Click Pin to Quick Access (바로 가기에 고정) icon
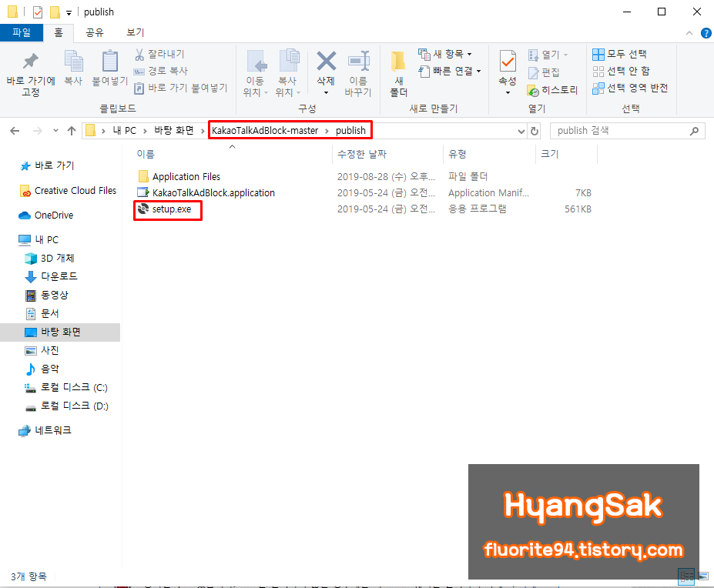This screenshot has width=714, height=588. point(31,62)
